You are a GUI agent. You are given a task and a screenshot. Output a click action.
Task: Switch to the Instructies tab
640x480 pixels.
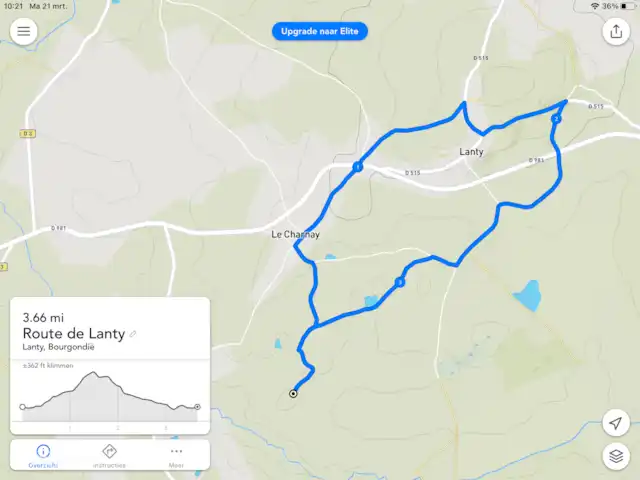coord(109,456)
